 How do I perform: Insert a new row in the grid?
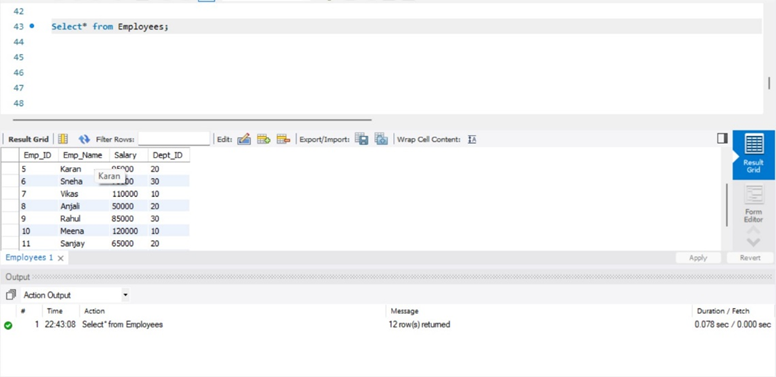click(x=263, y=140)
